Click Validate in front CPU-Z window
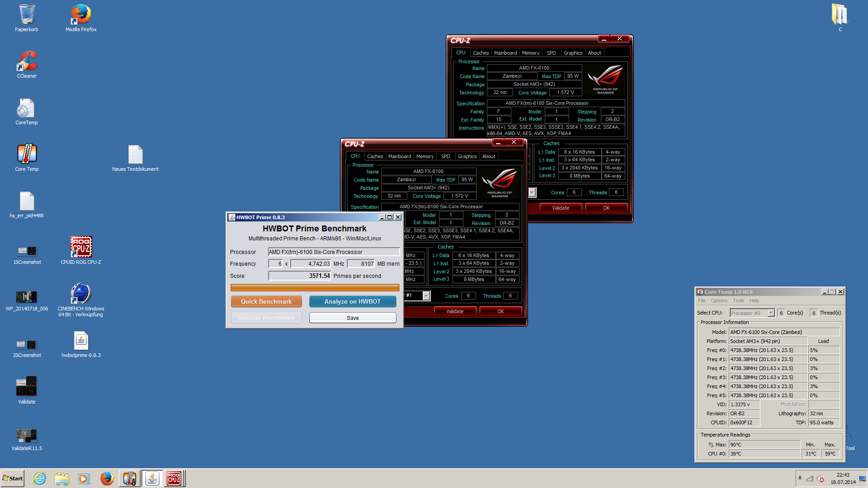 455,311
